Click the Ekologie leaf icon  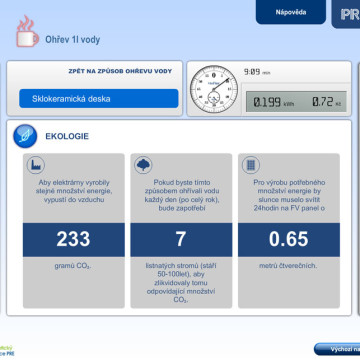25,136
